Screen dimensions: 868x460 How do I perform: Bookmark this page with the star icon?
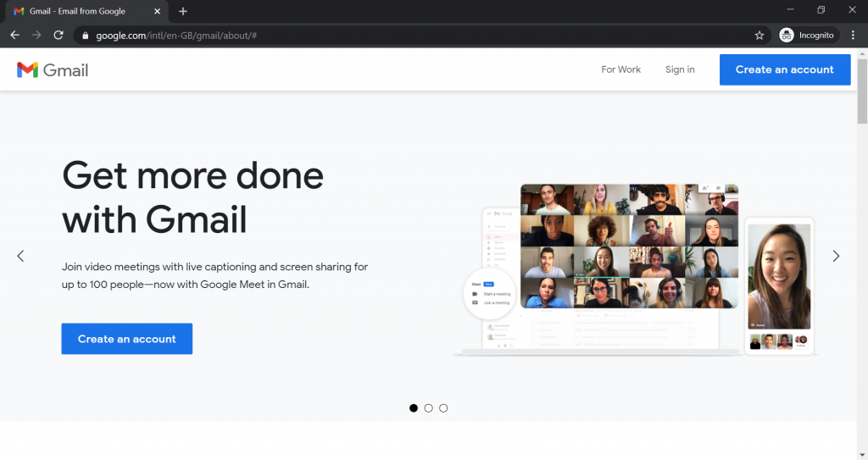pyautogui.click(x=759, y=36)
